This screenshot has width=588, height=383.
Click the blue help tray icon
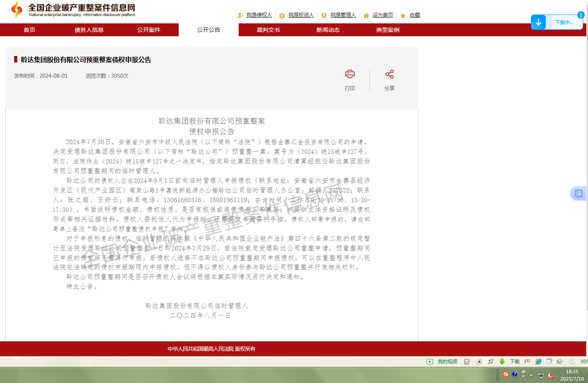(515, 375)
